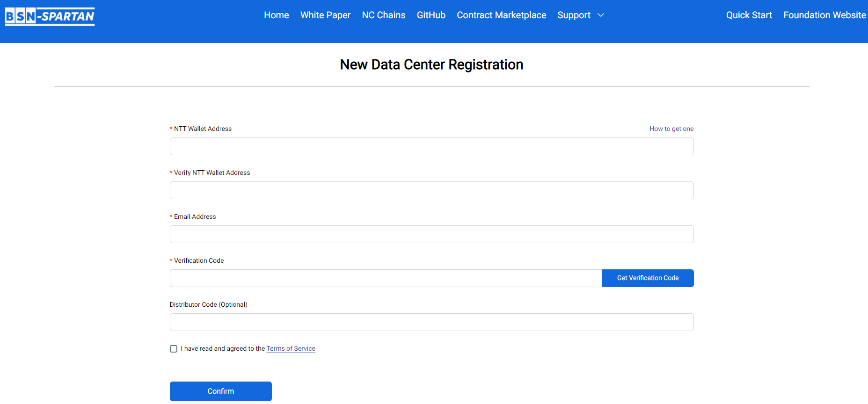Open the Terms of Service link

pos(291,349)
